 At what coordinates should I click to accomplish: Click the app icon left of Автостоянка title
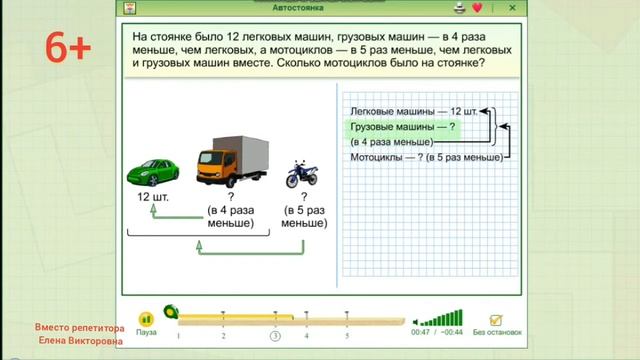[130, 8]
